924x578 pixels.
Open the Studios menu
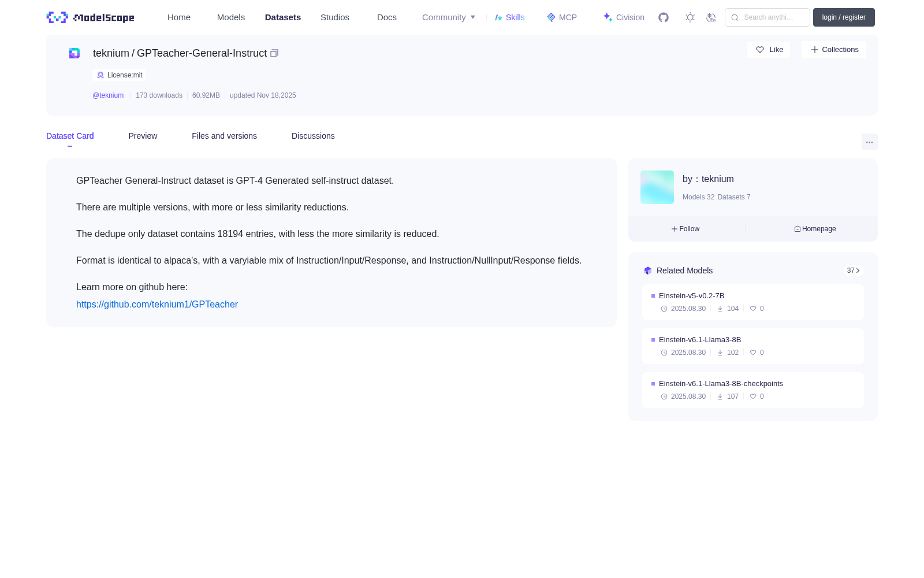335,17
